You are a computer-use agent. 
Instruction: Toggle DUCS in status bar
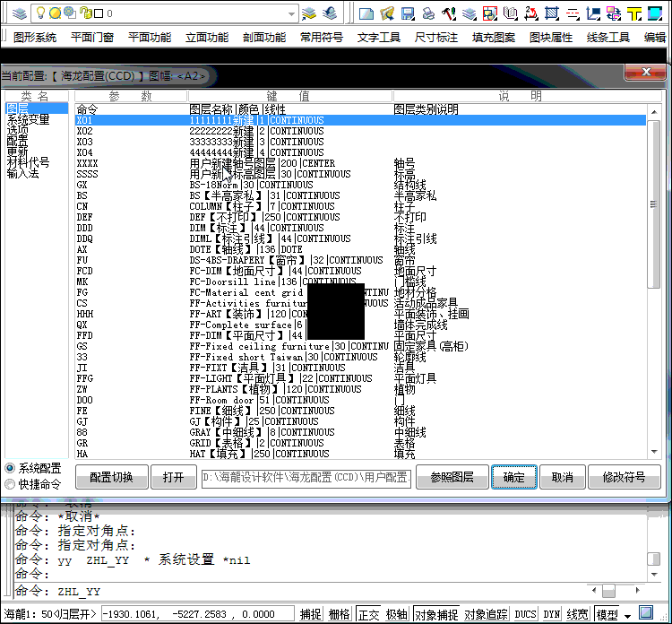pos(525,614)
